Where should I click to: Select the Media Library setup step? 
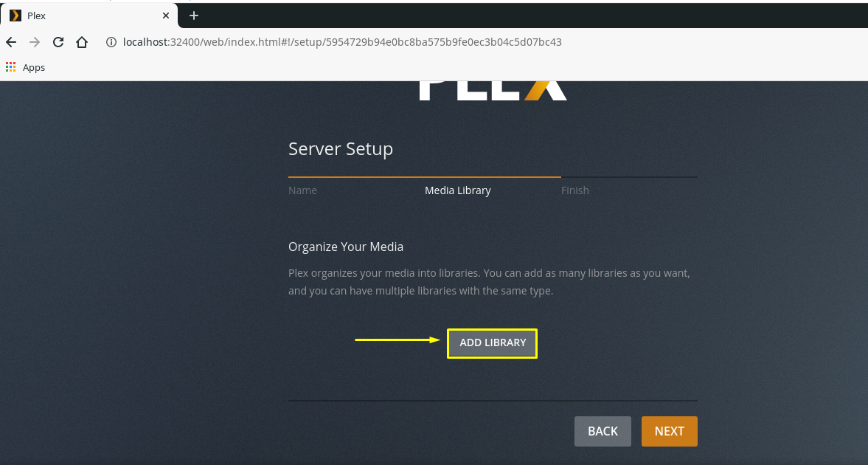[x=457, y=190]
